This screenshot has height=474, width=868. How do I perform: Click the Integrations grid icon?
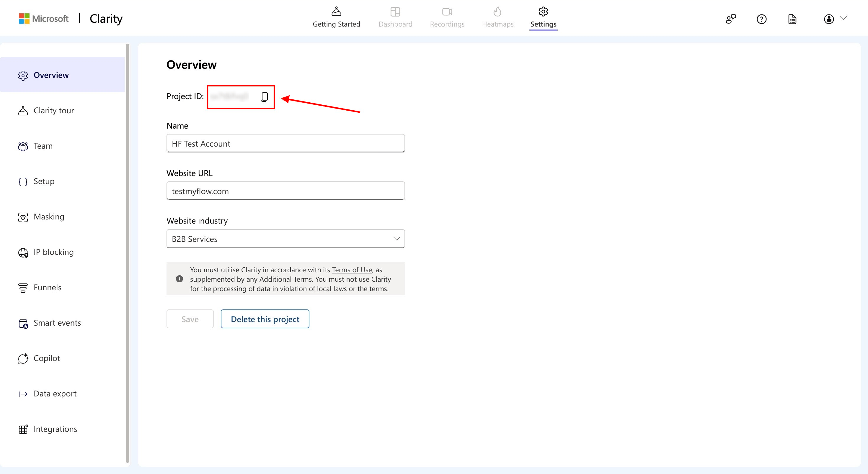23,429
